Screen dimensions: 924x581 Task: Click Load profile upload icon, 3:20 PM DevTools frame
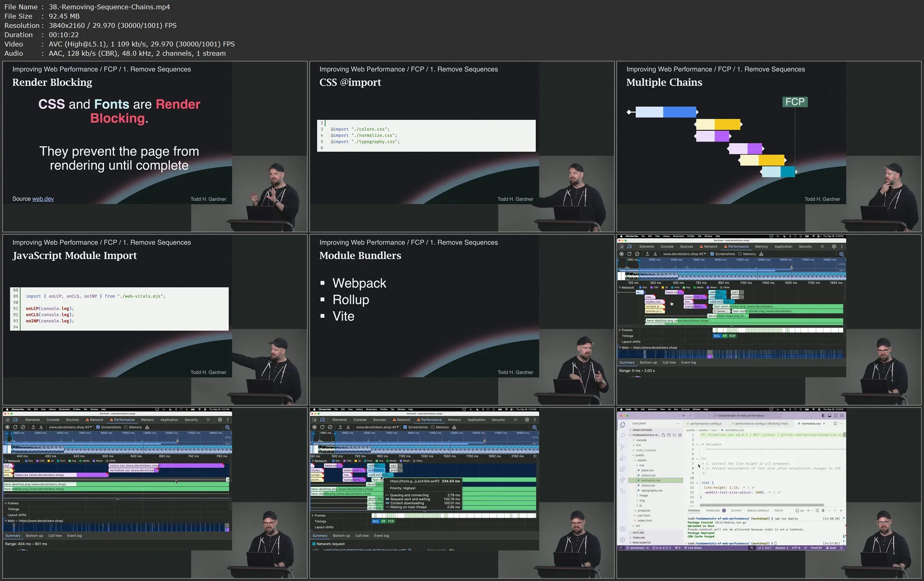(x=647, y=254)
